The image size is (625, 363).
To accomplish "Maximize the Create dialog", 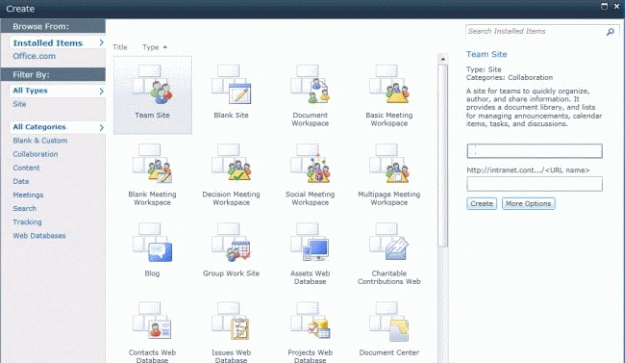I will tap(604, 6).
